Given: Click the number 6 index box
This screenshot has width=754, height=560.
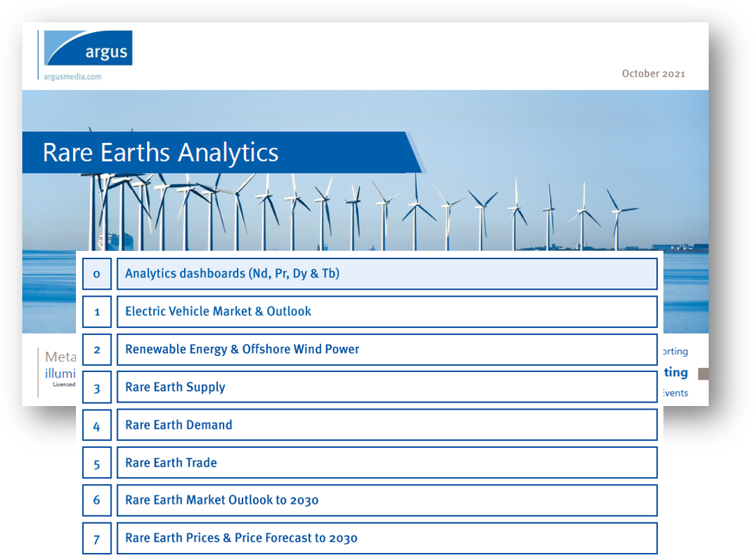Looking at the screenshot, I should tap(96, 500).
